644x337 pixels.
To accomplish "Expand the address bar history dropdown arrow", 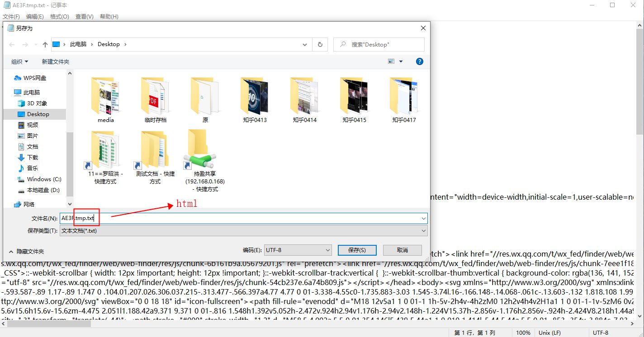I will tap(305, 44).
